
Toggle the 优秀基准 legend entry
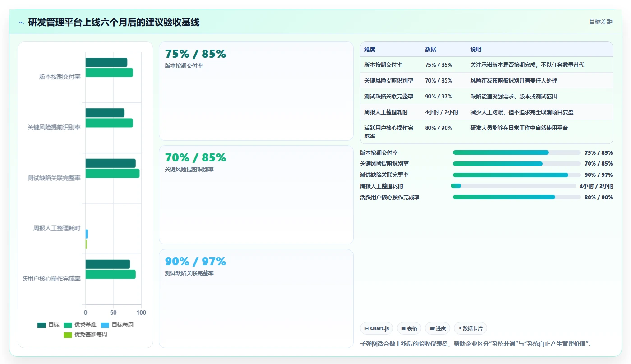click(x=80, y=325)
